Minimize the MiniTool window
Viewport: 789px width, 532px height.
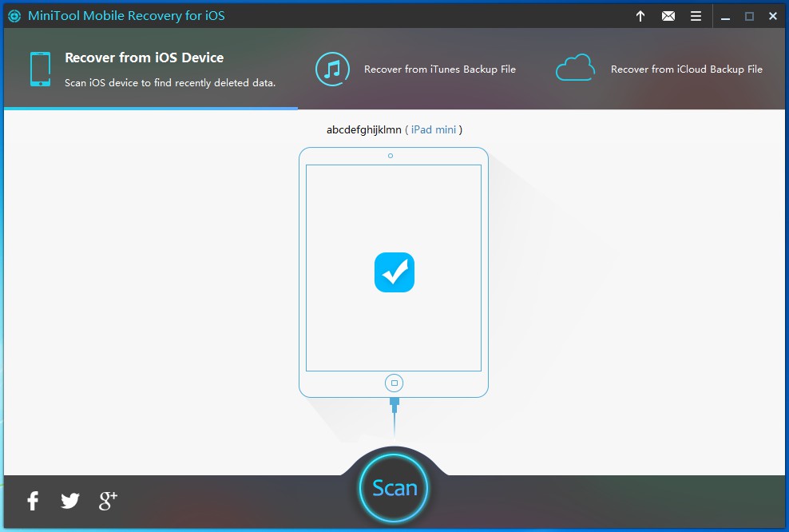click(725, 17)
